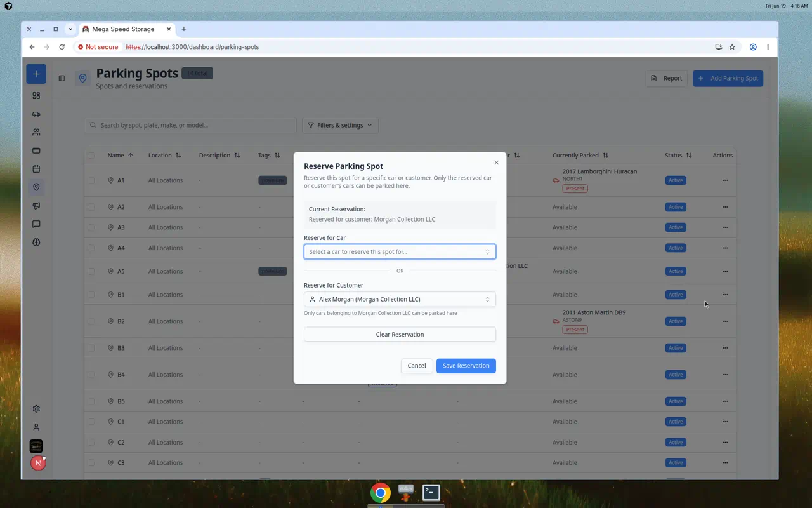This screenshot has width=812, height=508.
Task: Check the row A5 checkbox
Action: click(x=91, y=271)
